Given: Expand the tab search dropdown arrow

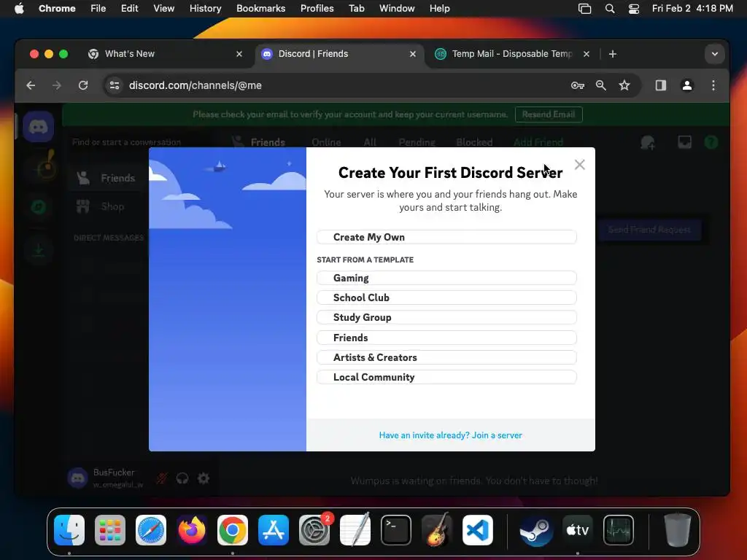Looking at the screenshot, I should (x=715, y=54).
